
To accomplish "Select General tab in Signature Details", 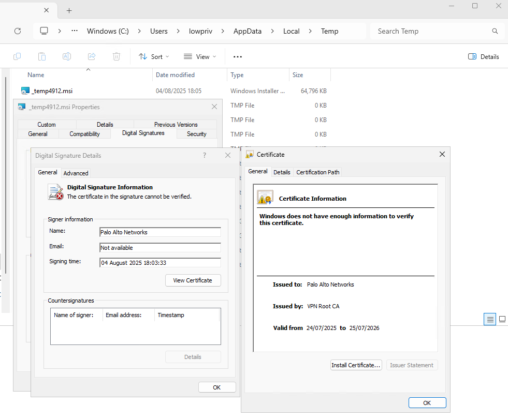I will [x=48, y=172].
